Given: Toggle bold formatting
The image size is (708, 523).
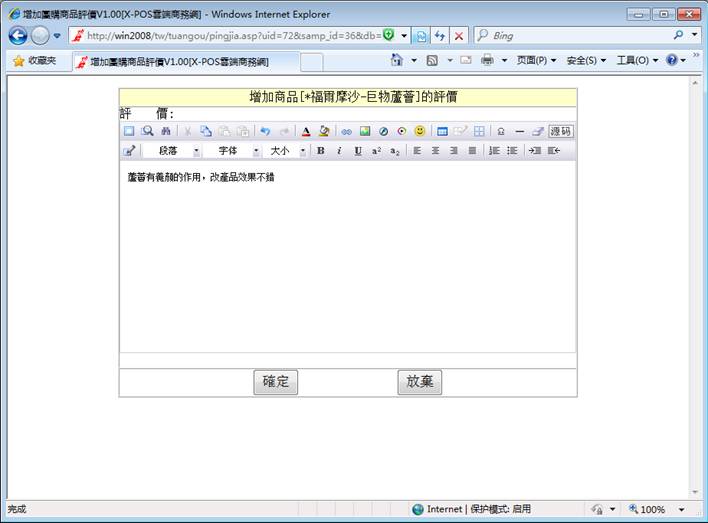Looking at the screenshot, I should pyautogui.click(x=321, y=151).
